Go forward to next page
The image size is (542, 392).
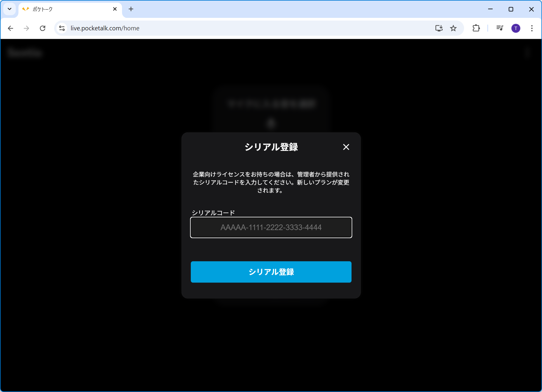pos(26,28)
